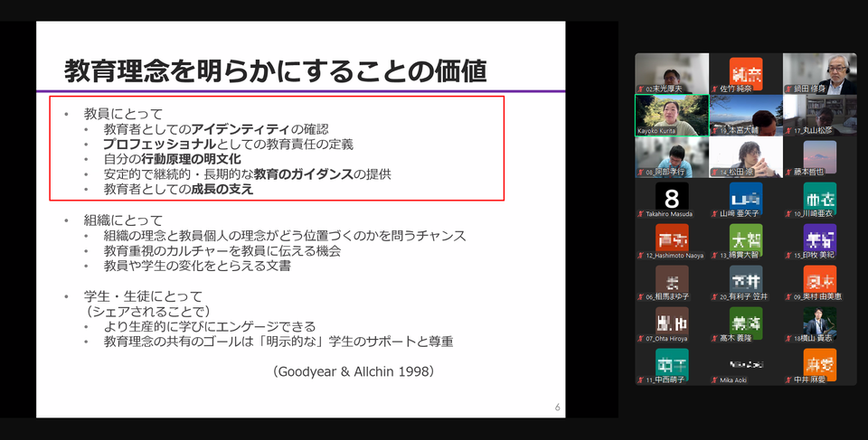Select 鍋田 修身's video tile
Screen dimensions: 868x440
[x=819, y=72]
